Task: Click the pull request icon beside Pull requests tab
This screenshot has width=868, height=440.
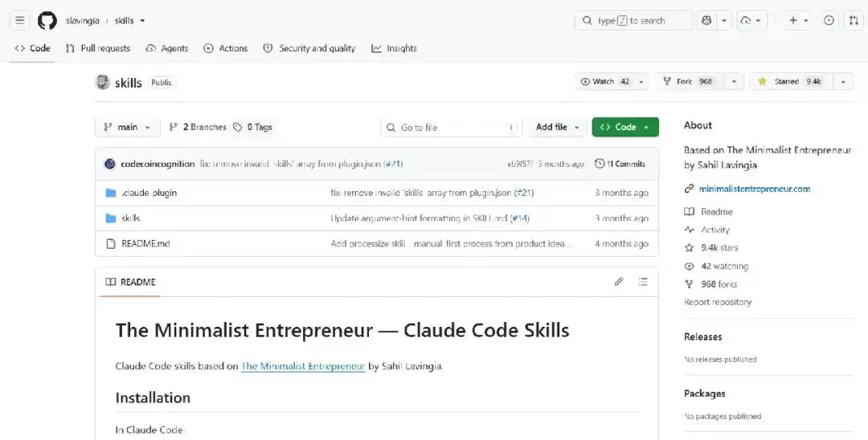Action: [x=70, y=48]
